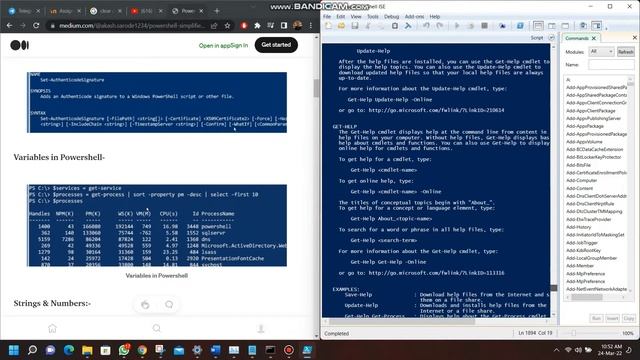The image size is (640, 360).
Task: Open Edit menu in PowerShell ISE
Action: click(341, 17)
